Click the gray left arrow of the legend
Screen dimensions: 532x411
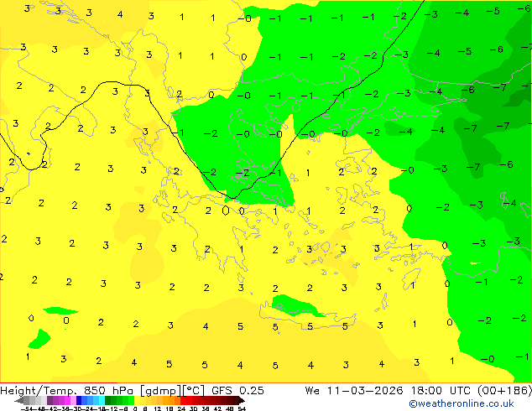pyautogui.click(x=19, y=400)
